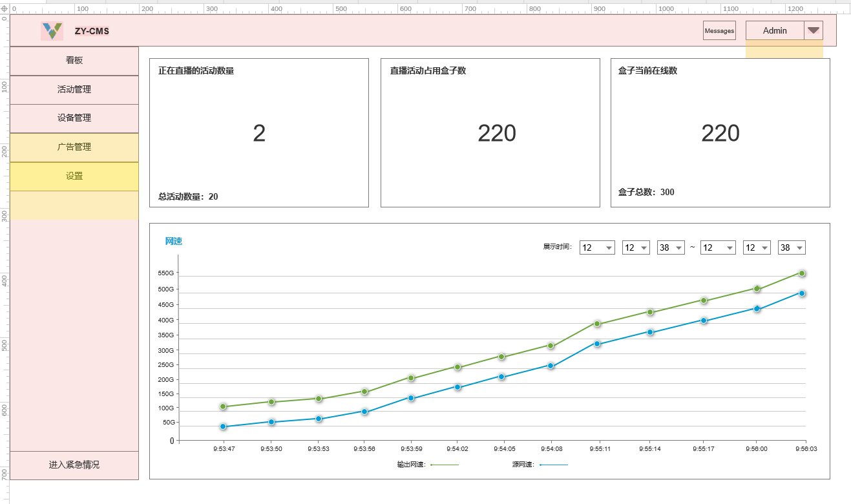
Task: Click the 直播活动占用盒子数 card title
Action: pos(428,71)
